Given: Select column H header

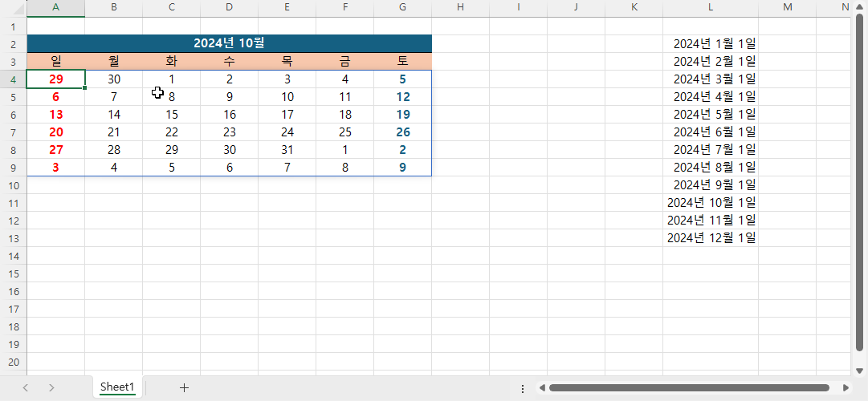Looking at the screenshot, I should coord(461,8).
